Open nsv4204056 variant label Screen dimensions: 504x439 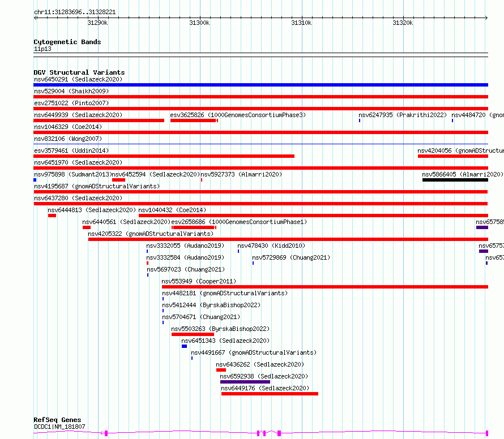pyautogui.click(x=460, y=150)
